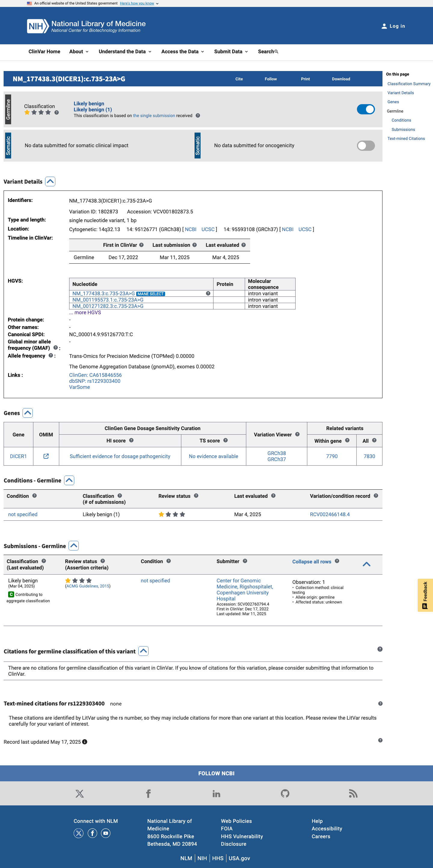Open RCV002466148.4 record link
Screen dimensions: 433x868
(330, 514)
